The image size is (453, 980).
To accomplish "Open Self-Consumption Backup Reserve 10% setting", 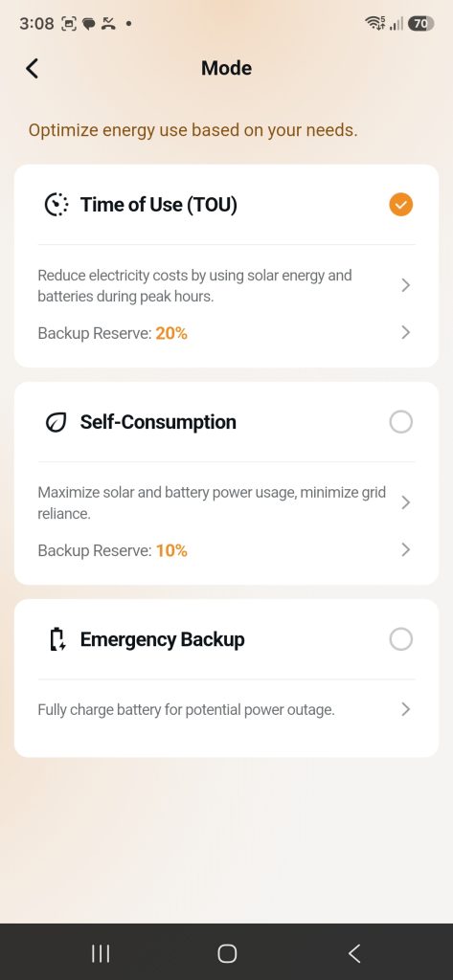I will click(x=226, y=550).
